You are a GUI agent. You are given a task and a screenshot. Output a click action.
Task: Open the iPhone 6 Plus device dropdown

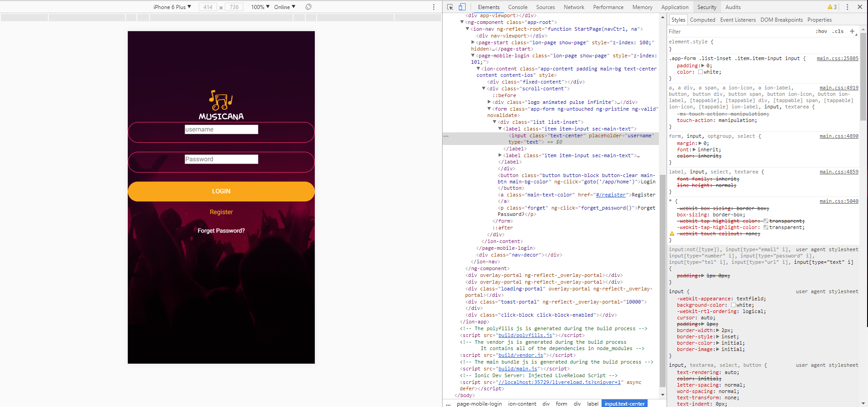[x=172, y=7]
